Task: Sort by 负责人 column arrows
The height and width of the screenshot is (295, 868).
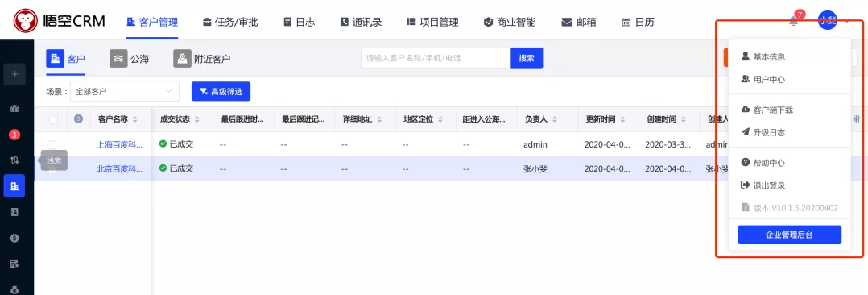Action: point(554,119)
